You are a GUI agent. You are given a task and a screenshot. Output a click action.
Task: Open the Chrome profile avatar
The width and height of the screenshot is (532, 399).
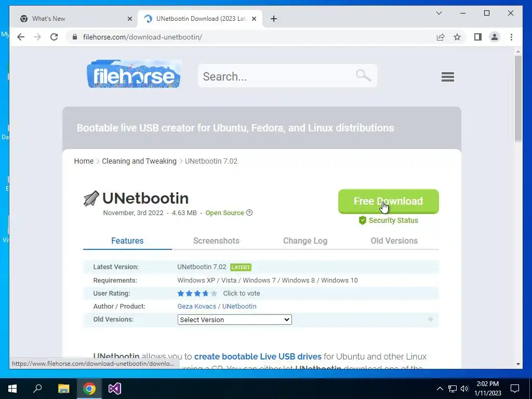pyautogui.click(x=495, y=37)
